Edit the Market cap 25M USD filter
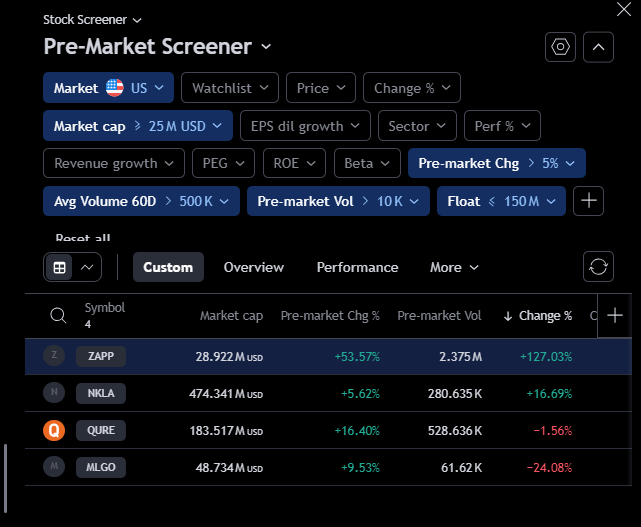This screenshot has width=641, height=527. (138, 126)
